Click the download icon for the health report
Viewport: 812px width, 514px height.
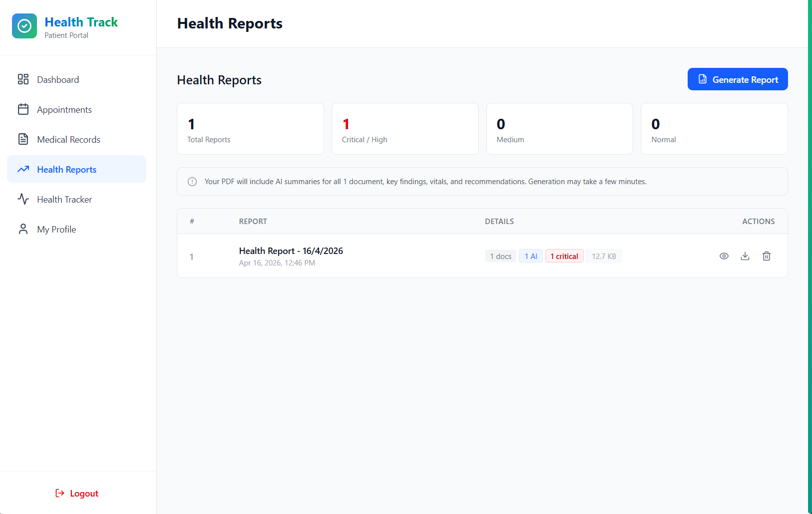point(745,256)
